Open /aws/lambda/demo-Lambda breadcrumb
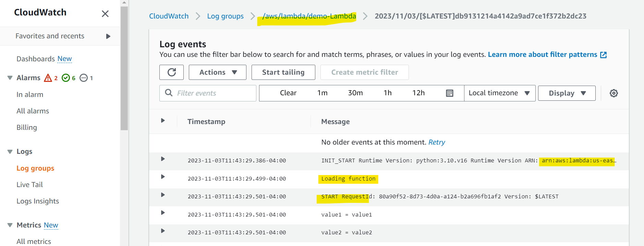Screen dimensions: 644x246 pyautogui.click(x=309, y=16)
